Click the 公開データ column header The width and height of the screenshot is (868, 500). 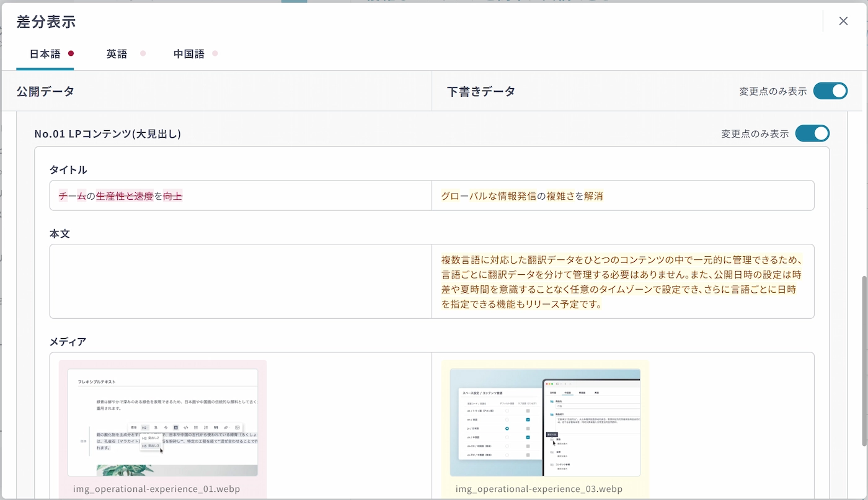pos(45,91)
